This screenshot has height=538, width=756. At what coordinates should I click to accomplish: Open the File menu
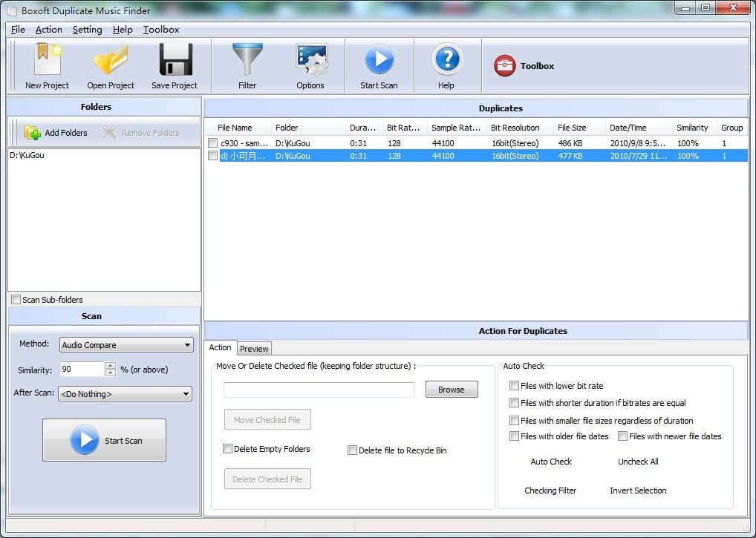[18, 30]
